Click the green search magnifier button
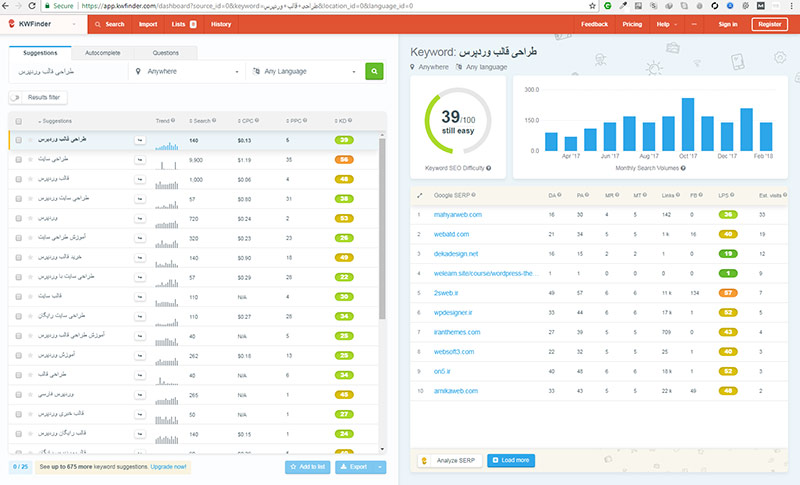The width and height of the screenshot is (800, 485). tap(374, 71)
